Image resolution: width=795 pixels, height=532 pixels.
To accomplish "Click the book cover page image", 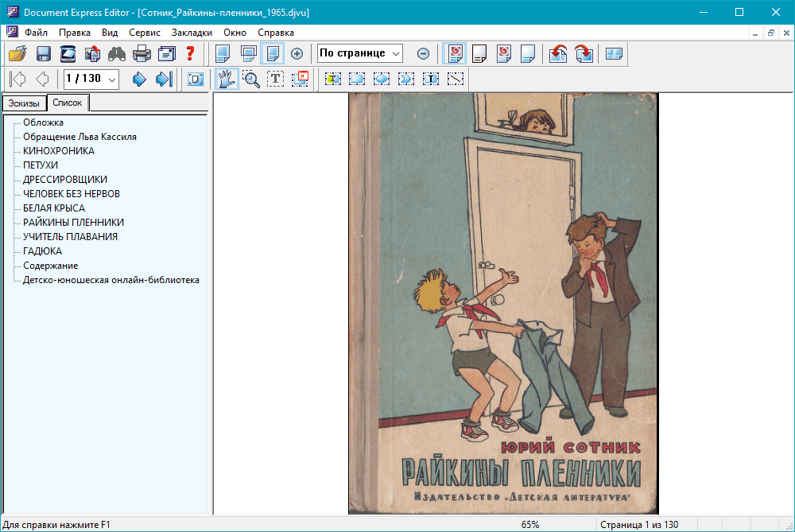I will (502, 302).
